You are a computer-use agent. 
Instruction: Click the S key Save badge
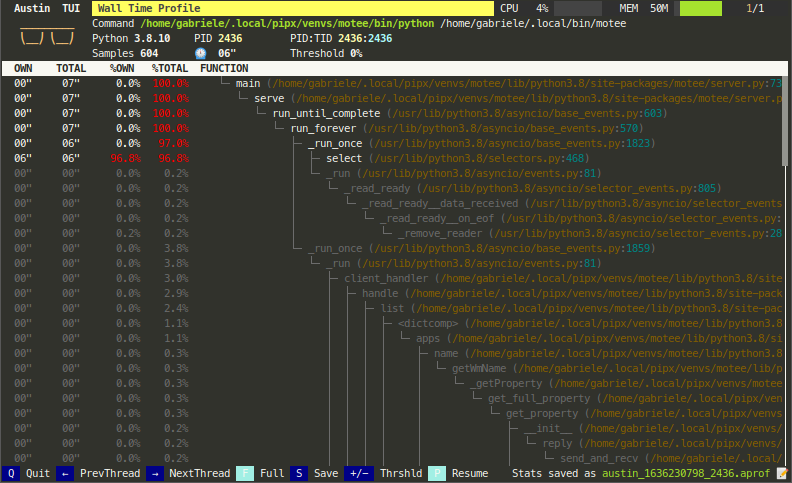pyautogui.click(x=299, y=473)
